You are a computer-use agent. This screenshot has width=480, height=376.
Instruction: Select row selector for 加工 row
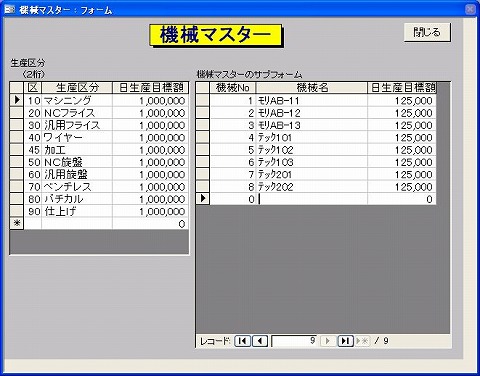(x=16, y=150)
